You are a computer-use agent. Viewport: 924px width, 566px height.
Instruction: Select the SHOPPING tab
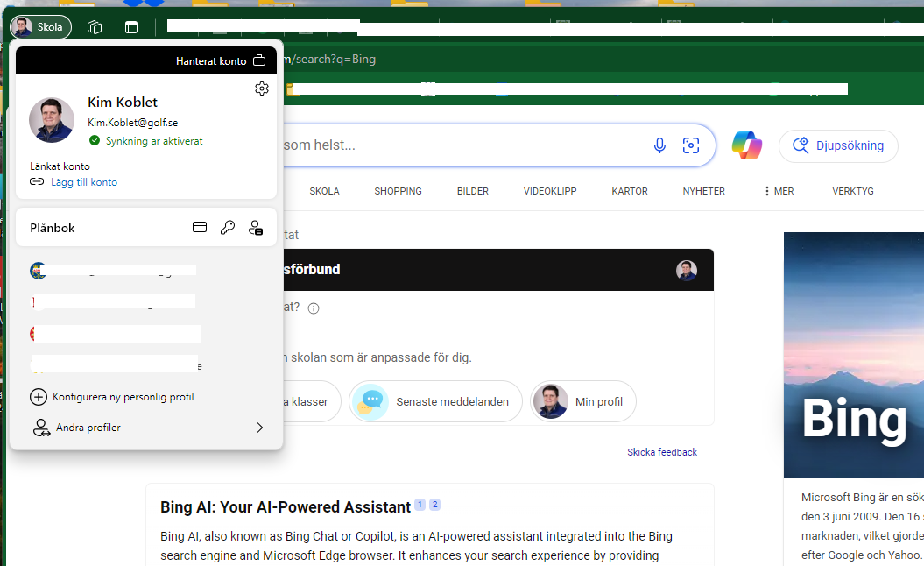399,191
